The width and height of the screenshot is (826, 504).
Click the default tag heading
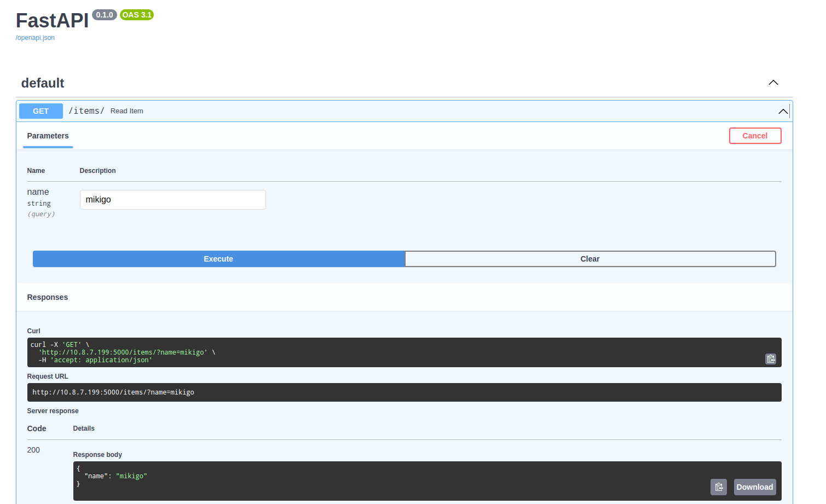pos(43,83)
